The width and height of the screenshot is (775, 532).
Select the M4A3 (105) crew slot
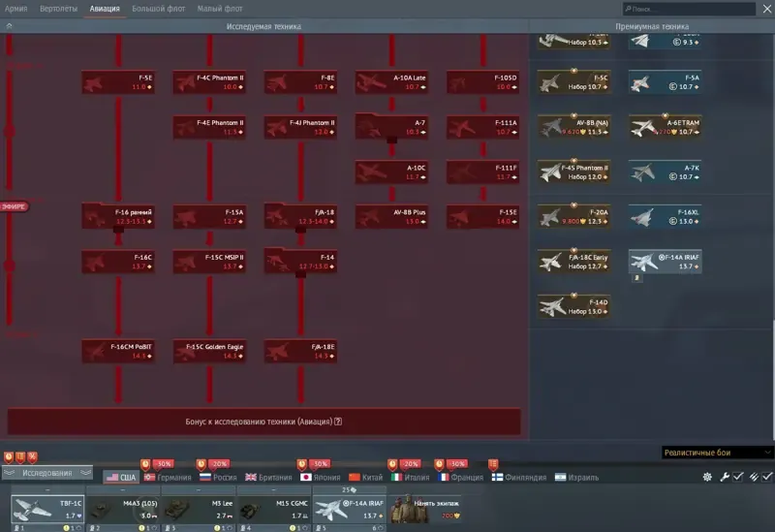(123, 509)
